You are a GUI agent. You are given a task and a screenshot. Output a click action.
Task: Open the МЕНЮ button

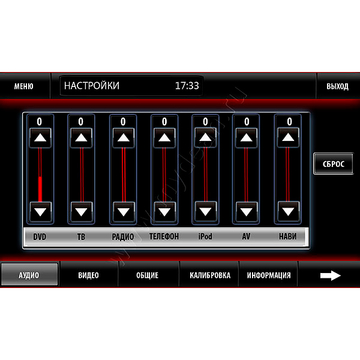click(x=24, y=86)
